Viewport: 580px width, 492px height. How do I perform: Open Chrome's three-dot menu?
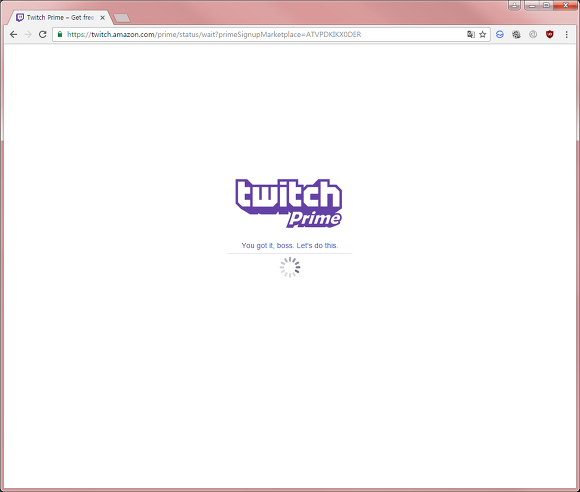(566, 34)
